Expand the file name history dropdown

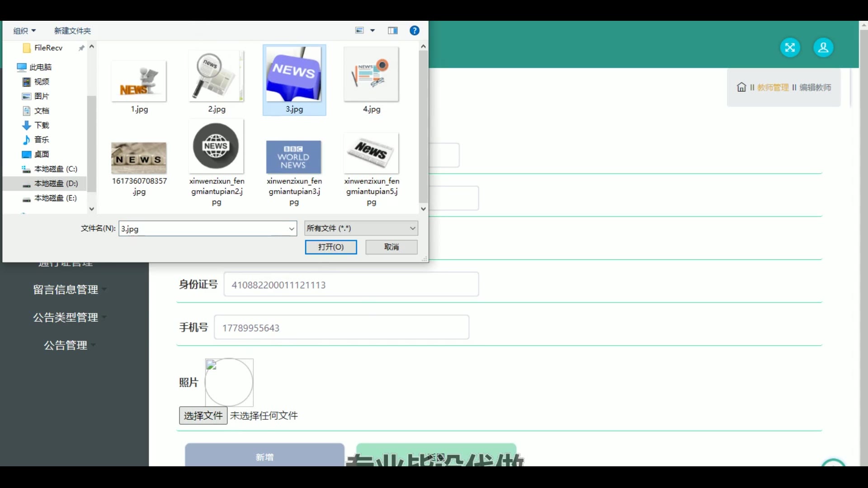(292, 229)
